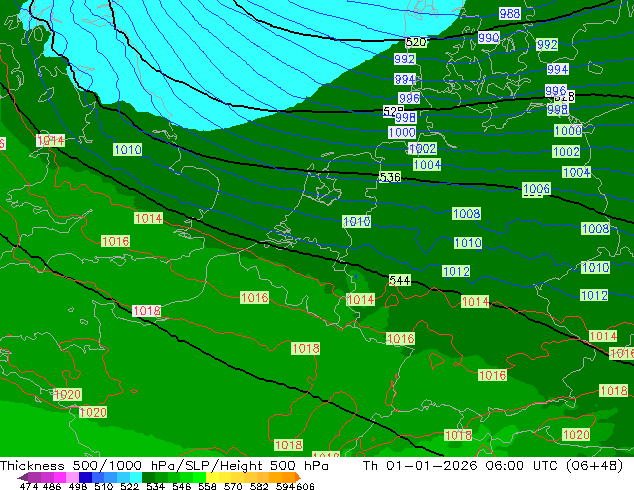
Task: Click the dark blue swatch in the thickness legend
Action: 85,477
